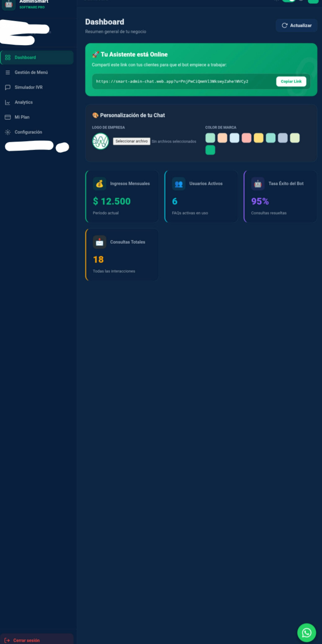Select the salmon pink brand color swatch
322x644 pixels.
pos(246,138)
